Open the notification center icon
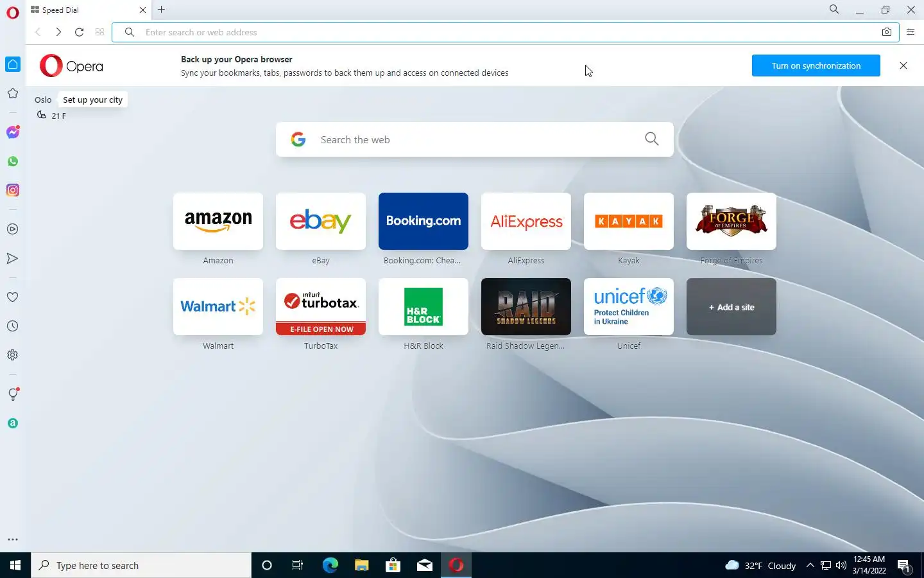 point(904,566)
